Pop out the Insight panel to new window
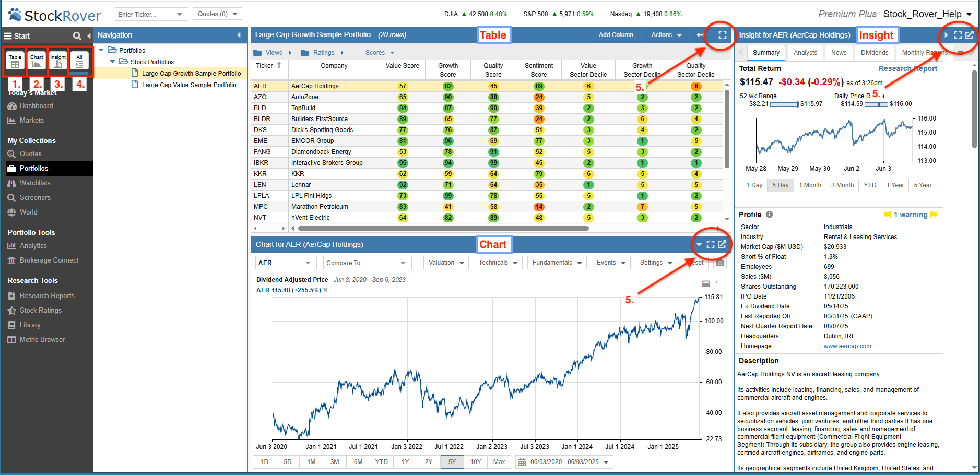 (970, 35)
